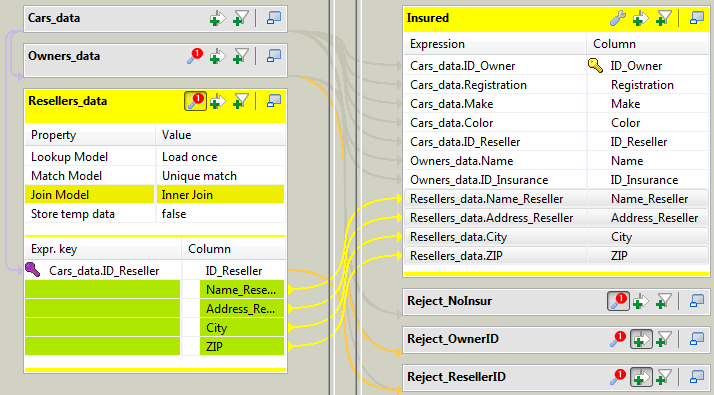Select the ID_Reseller column in Resellers_data

(x=234, y=271)
